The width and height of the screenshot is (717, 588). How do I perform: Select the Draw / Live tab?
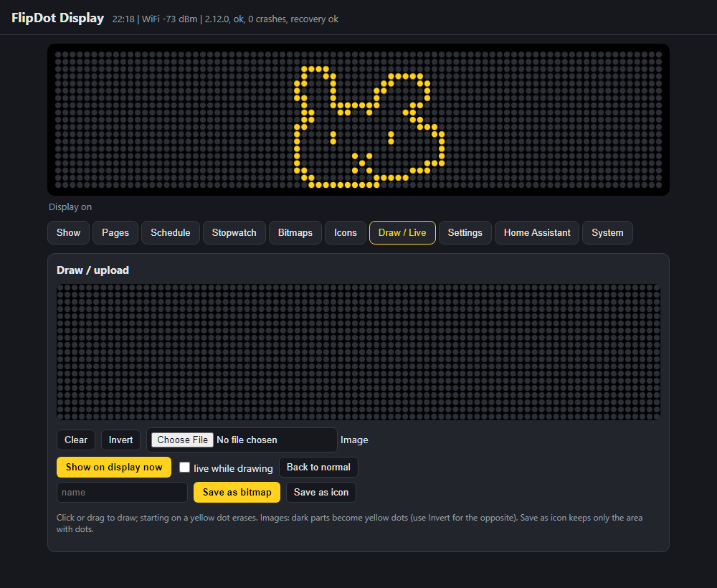coord(402,233)
